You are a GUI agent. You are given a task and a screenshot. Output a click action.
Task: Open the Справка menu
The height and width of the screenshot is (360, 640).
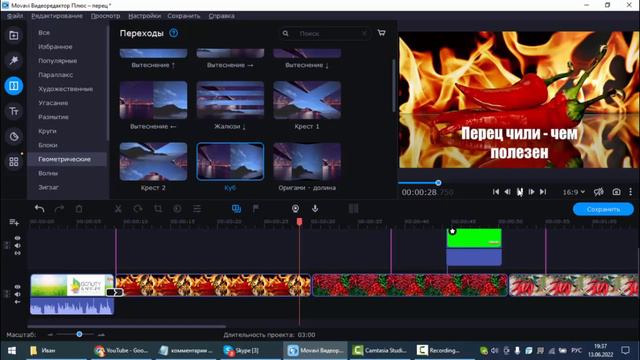click(221, 16)
